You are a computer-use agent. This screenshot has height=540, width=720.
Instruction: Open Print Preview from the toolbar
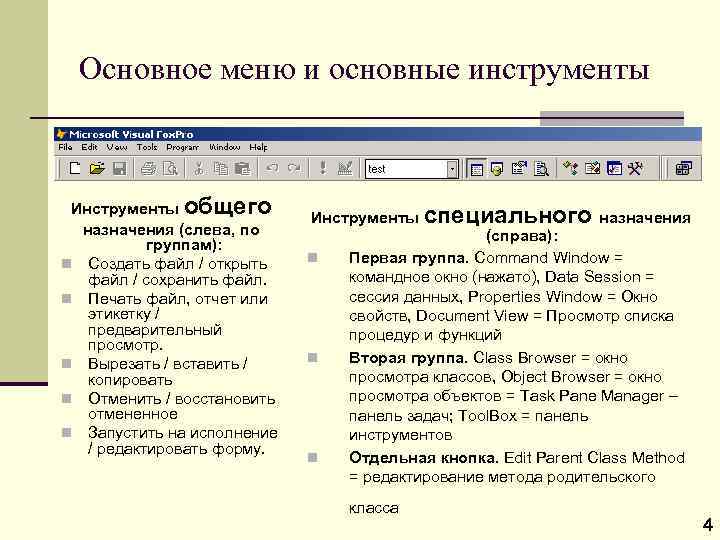(x=170, y=169)
